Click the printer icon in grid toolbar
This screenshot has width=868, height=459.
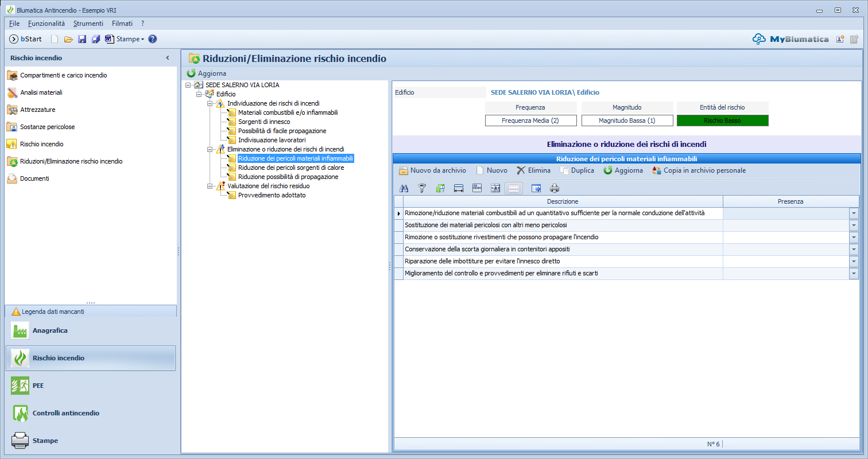point(555,188)
